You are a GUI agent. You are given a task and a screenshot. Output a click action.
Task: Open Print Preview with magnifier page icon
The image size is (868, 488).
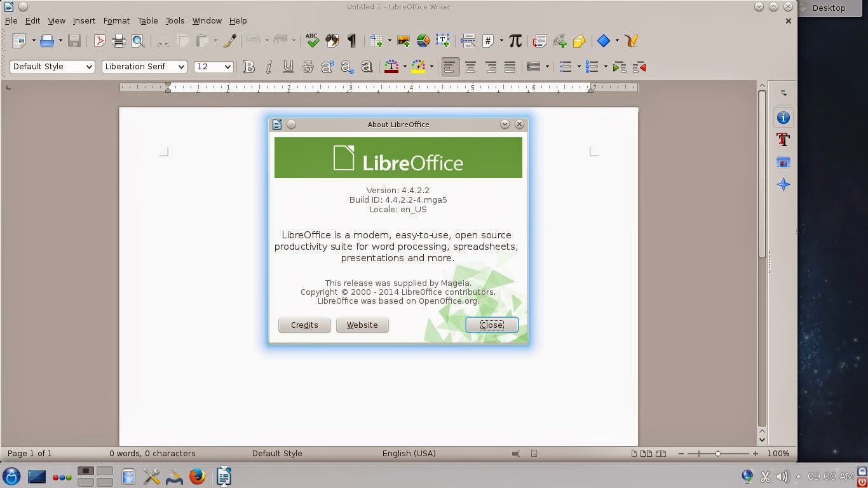(x=137, y=41)
